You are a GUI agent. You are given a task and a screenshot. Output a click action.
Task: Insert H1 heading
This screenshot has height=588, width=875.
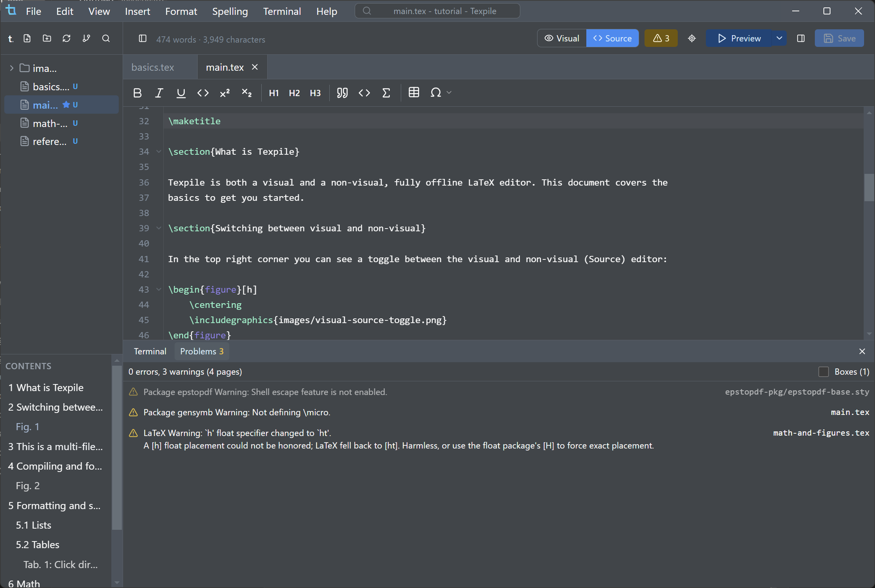[x=274, y=93]
